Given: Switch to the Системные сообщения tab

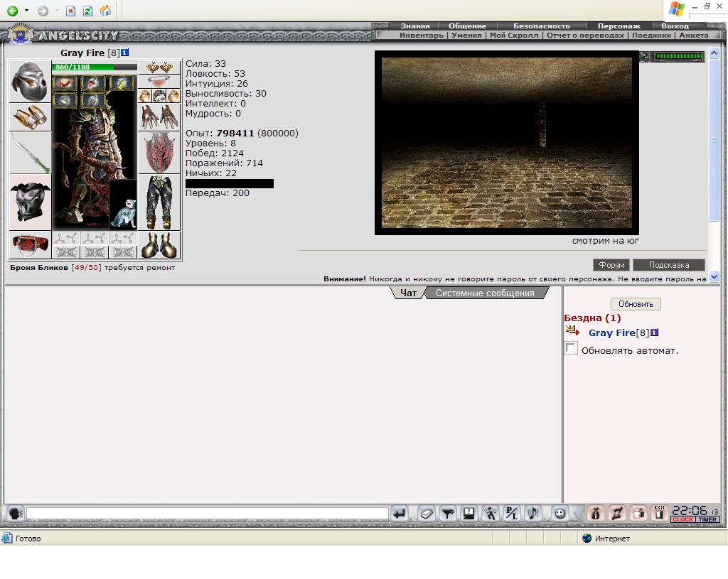Looking at the screenshot, I should click(x=485, y=293).
